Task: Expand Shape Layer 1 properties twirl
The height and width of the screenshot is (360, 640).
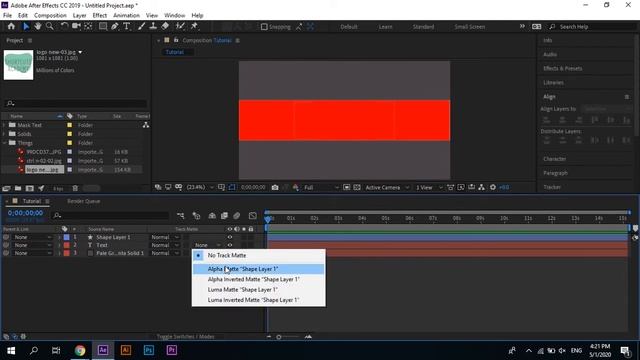Action: (59, 237)
